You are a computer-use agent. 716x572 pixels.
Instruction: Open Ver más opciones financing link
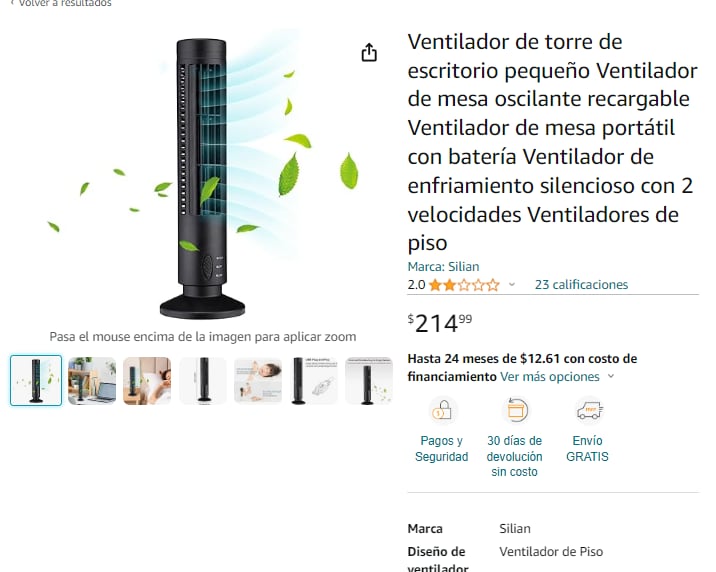tap(550, 377)
